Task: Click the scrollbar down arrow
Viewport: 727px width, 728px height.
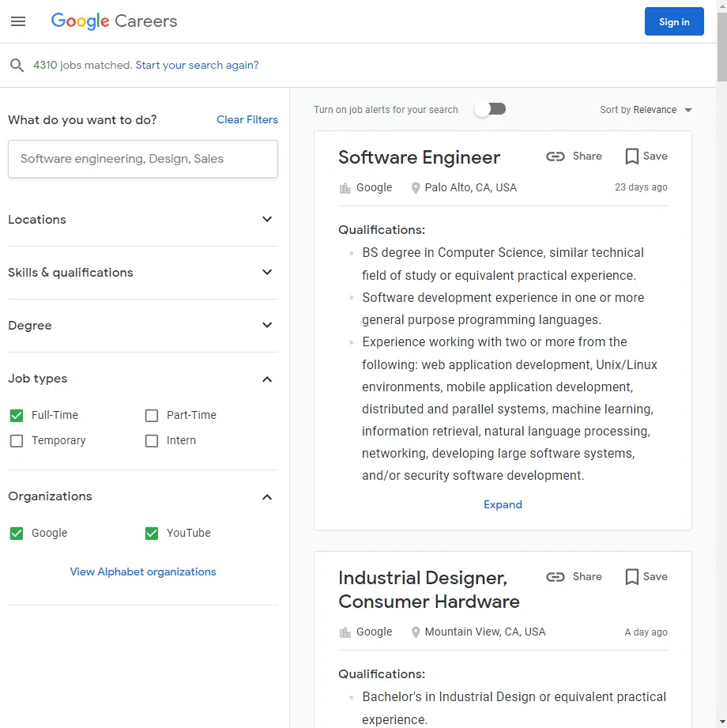Action: [x=722, y=723]
